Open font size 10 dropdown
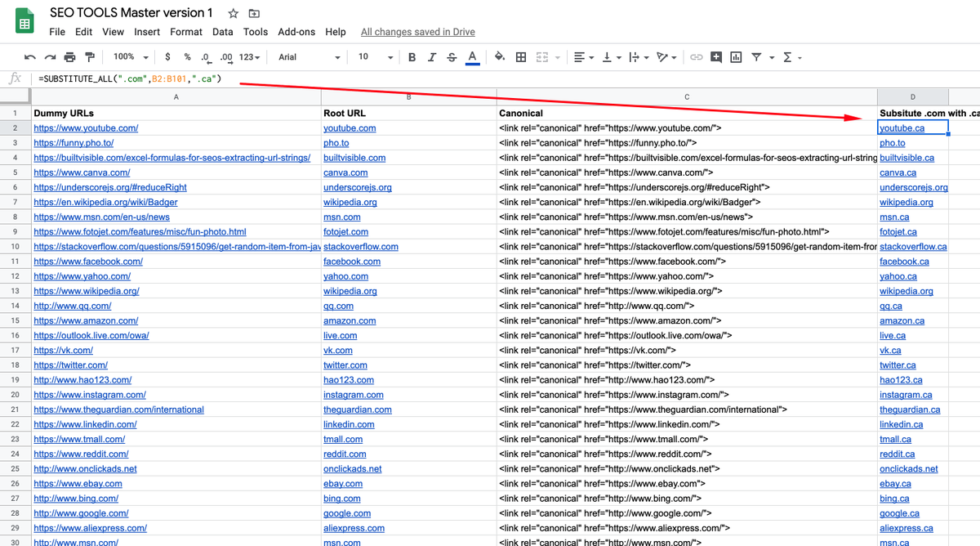This screenshot has width=980, height=546. coord(375,57)
